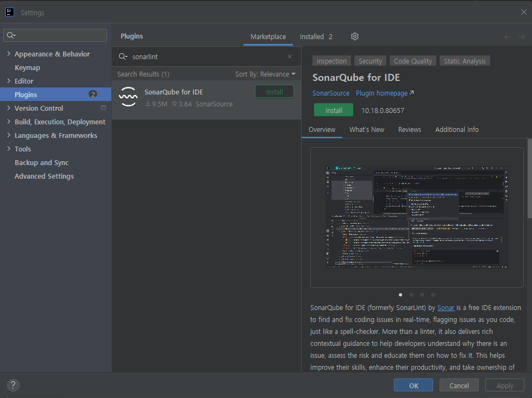Image resolution: width=532 pixels, height=398 pixels.
Task: Select Keymap in settings tree
Action: [55, 67]
